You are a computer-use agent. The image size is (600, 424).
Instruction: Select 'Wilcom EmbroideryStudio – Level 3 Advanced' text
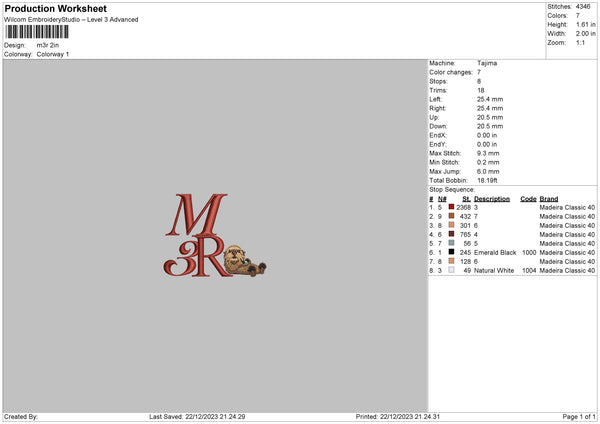coord(71,20)
